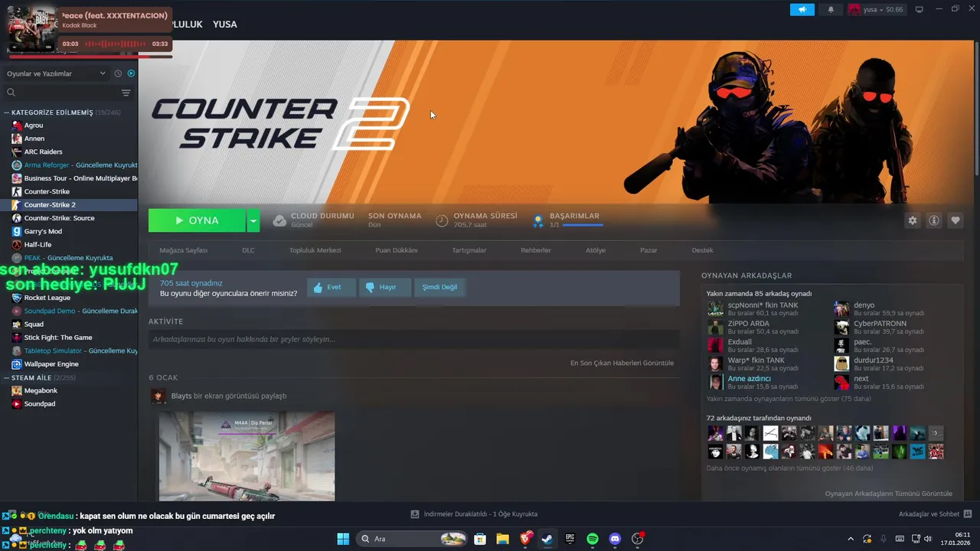The image size is (980, 551).
Task: Open downloads status bar at bottom
Action: [474, 514]
